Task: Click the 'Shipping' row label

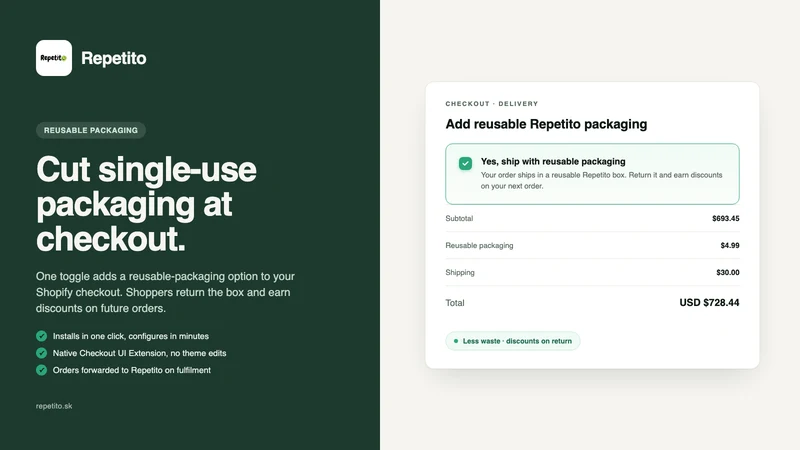Action: (460, 272)
